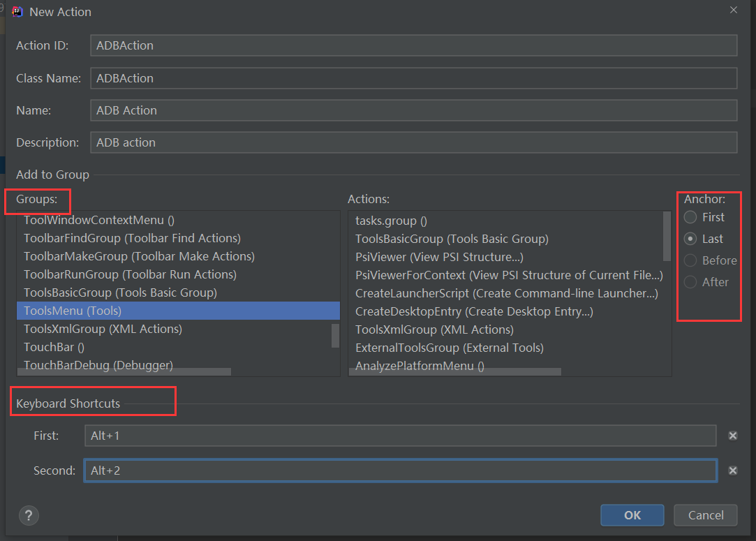Select tasks.group in the Actions list

pyautogui.click(x=391, y=221)
